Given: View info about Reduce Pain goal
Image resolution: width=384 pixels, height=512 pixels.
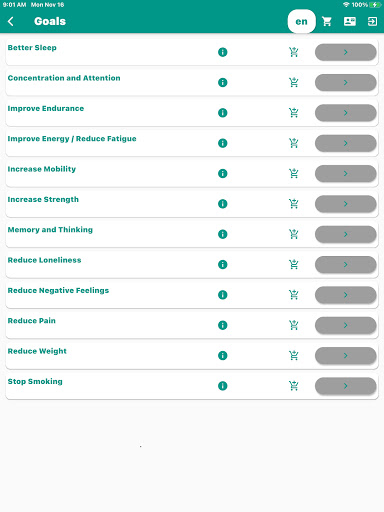Looking at the screenshot, I should point(222,325).
